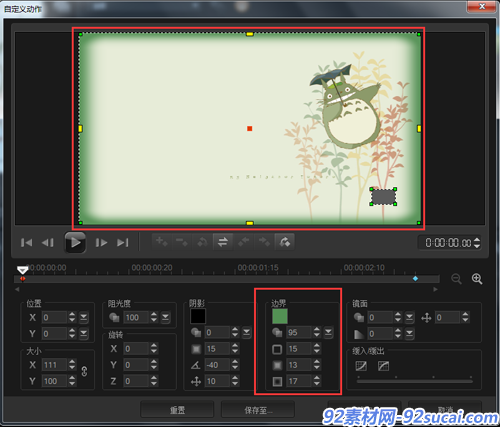
Task: Reverse keyframes with the swap arrows icon
Action: point(223,242)
